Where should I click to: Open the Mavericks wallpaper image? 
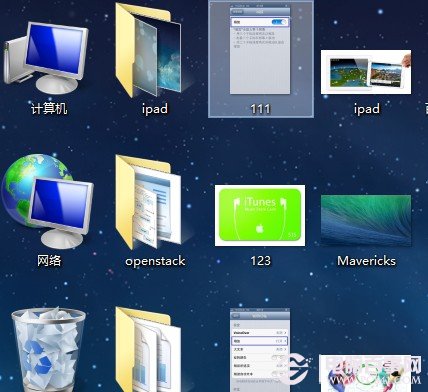(366, 221)
